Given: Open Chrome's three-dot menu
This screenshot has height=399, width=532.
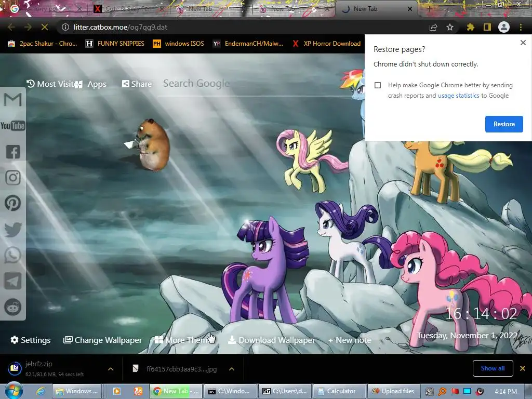Looking at the screenshot, I should (521, 27).
